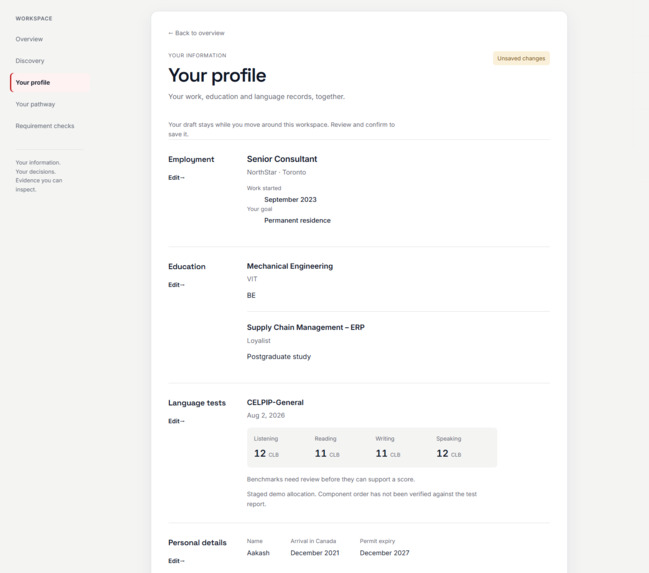Click the name value Aakash
This screenshot has width=649, height=573.
point(258,553)
